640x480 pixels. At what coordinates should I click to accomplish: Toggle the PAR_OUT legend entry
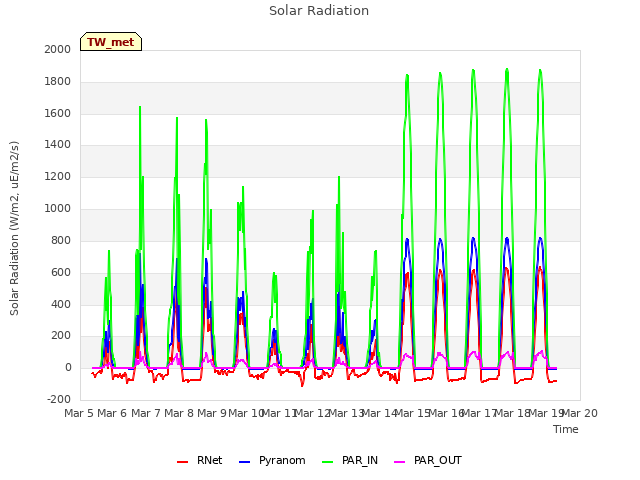pos(428,461)
